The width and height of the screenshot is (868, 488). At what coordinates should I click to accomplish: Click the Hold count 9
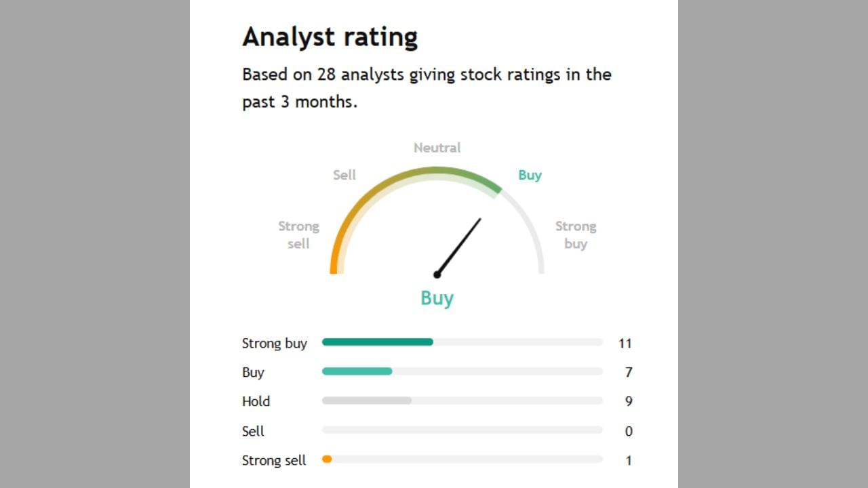tap(629, 401)
